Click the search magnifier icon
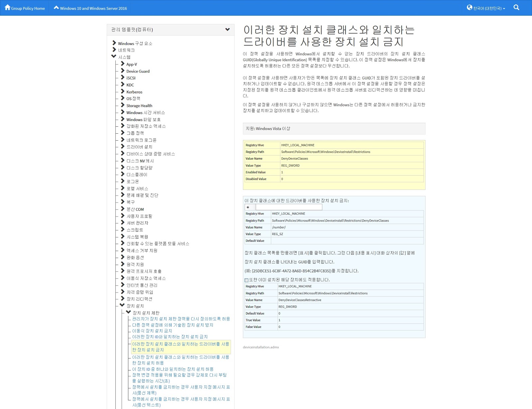 click(x=516, y=7)
